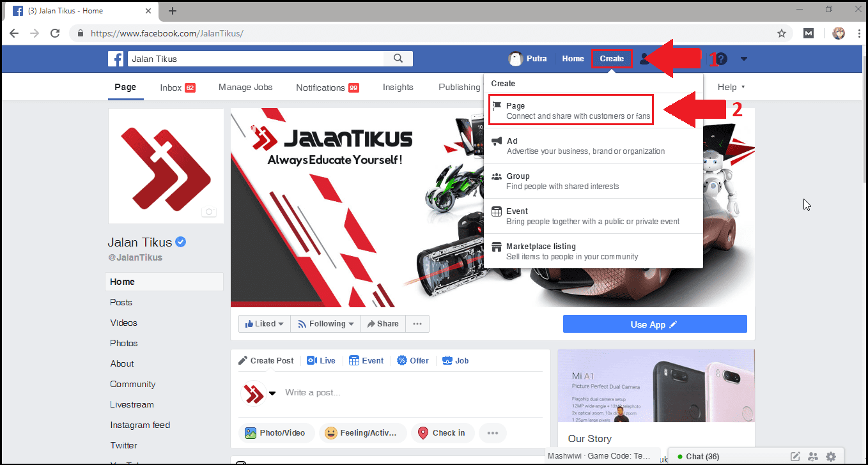The image size is (868, 465).
Task: Click the browser back arrow
Action: click(x=14, y=33)
